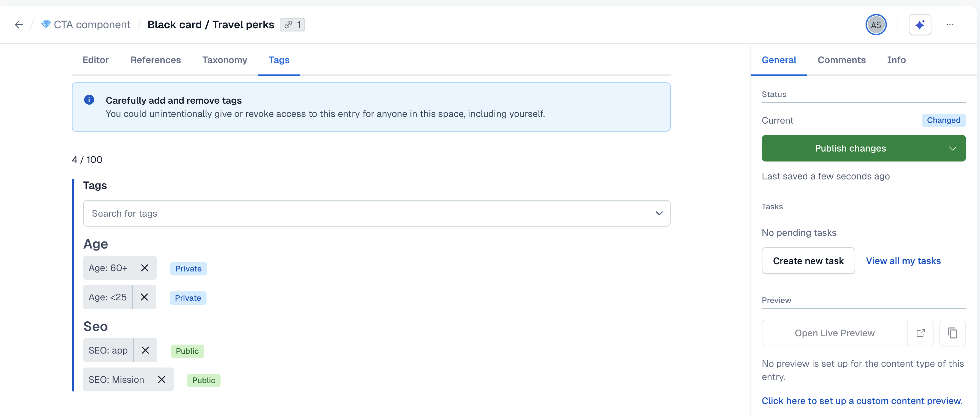Screen dimensions: 980x418
Task: Expand the tags search chevron
Action: click(x=659, y=214)
